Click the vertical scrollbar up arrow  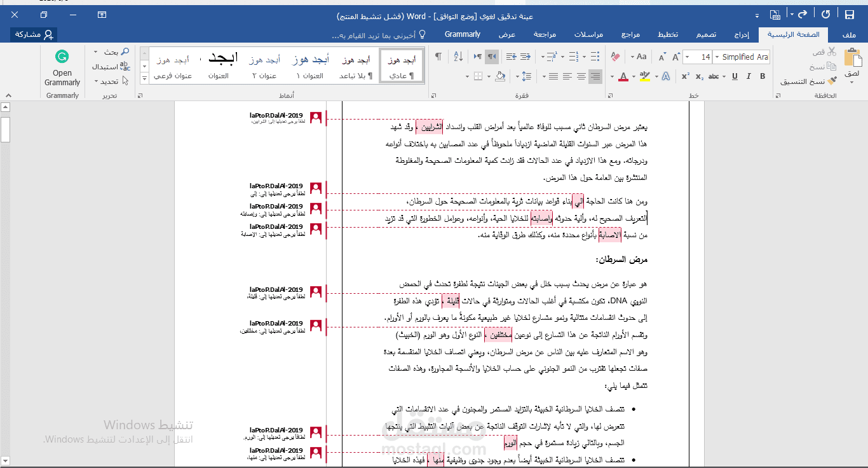click(x=6, y=107)
